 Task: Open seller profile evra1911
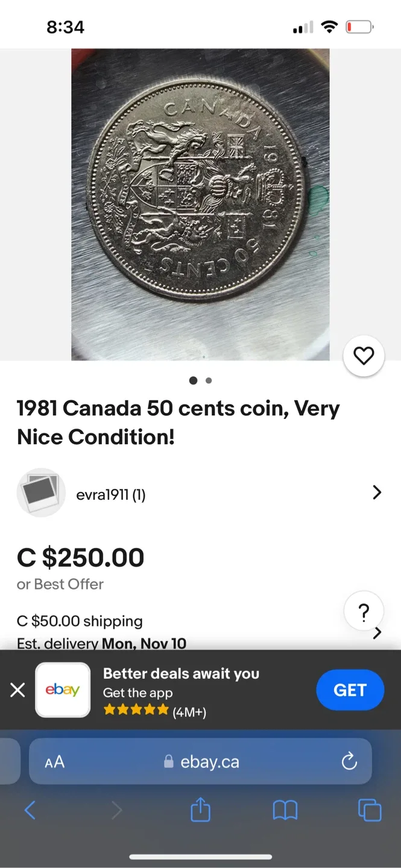[111, 494]
